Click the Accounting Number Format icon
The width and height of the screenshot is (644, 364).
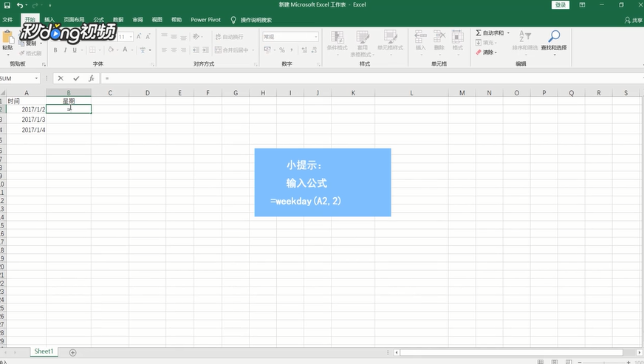[267, 50]
